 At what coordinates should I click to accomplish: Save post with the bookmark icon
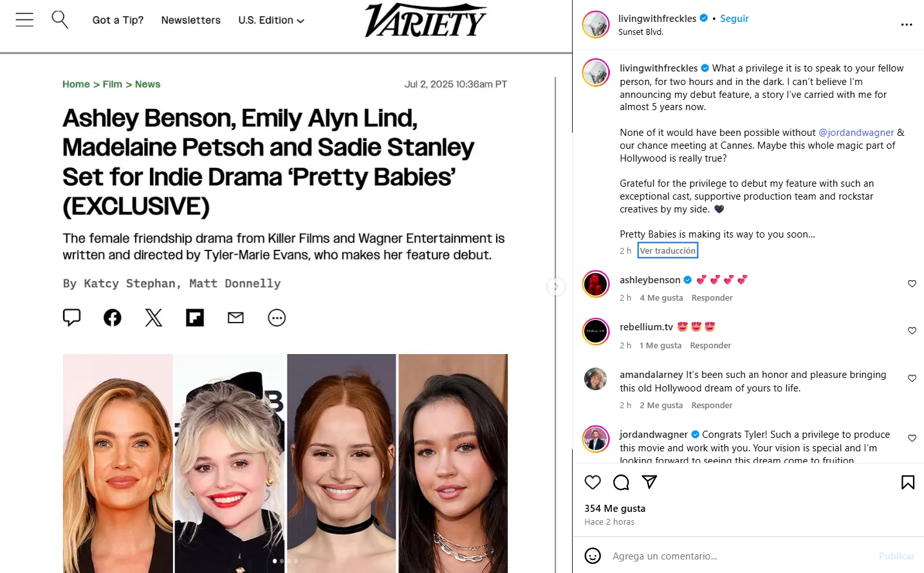pos(908,482)
